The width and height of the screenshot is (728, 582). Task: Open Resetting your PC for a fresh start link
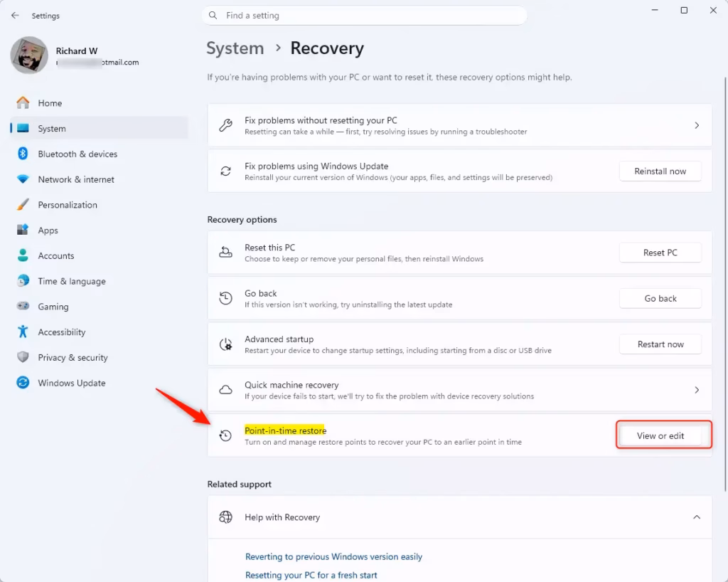tap(311, 575)
